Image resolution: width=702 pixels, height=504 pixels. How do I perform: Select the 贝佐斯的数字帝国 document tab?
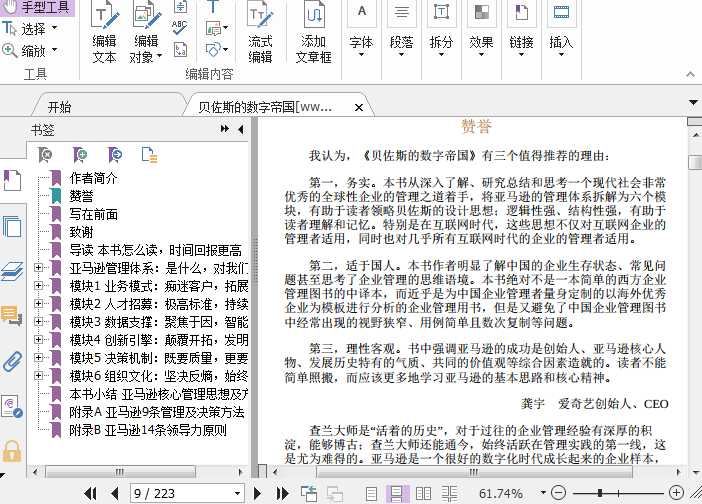pyautogui.click(x=265, y=106)
